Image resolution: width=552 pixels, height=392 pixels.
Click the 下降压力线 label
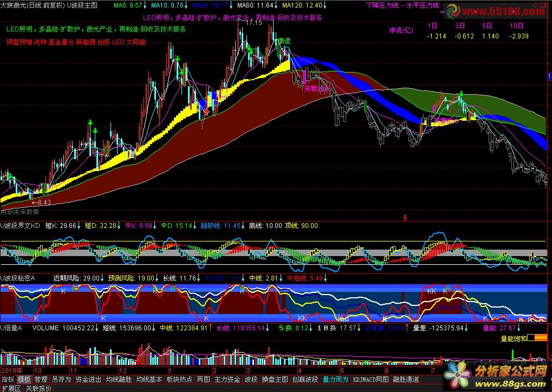[x=382, y=5]
